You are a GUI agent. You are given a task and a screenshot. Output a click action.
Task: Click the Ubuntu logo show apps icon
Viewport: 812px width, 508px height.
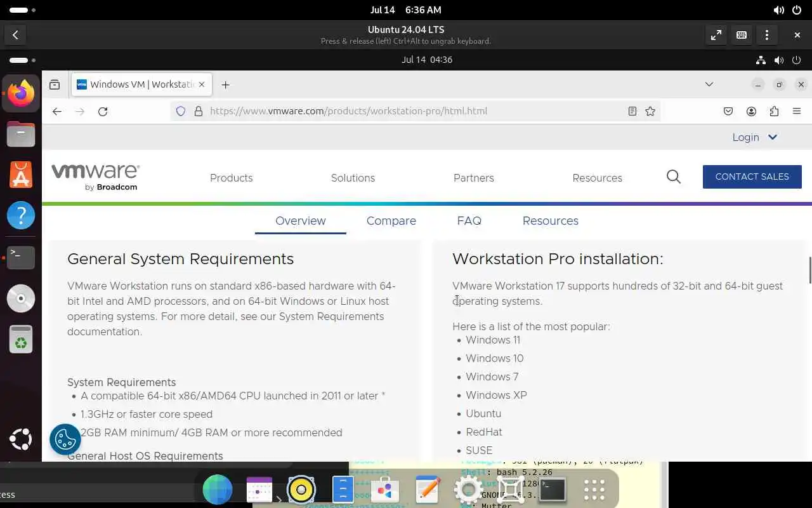click(21, 439)
